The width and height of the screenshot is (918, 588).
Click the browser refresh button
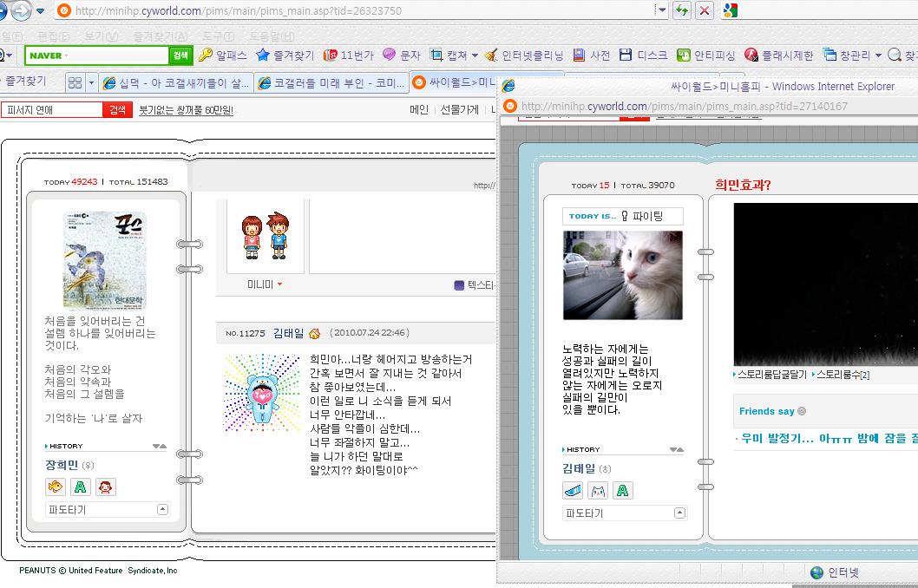(682, 10)
